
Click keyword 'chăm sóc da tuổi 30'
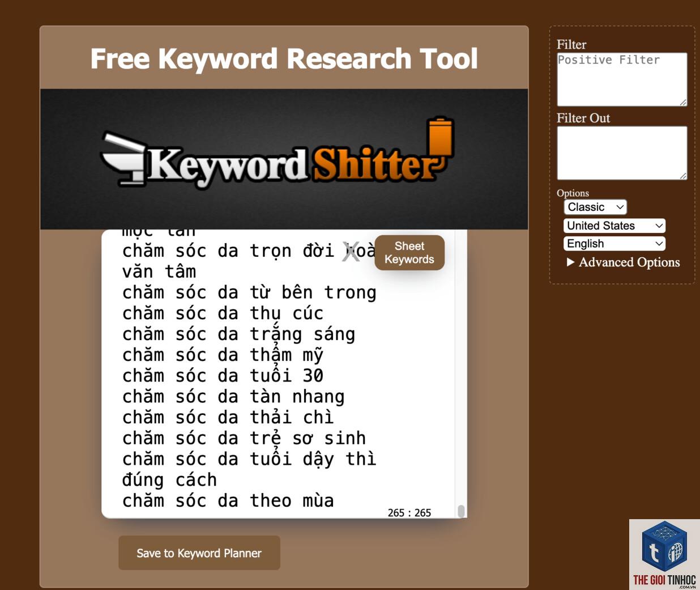[223, 376]
